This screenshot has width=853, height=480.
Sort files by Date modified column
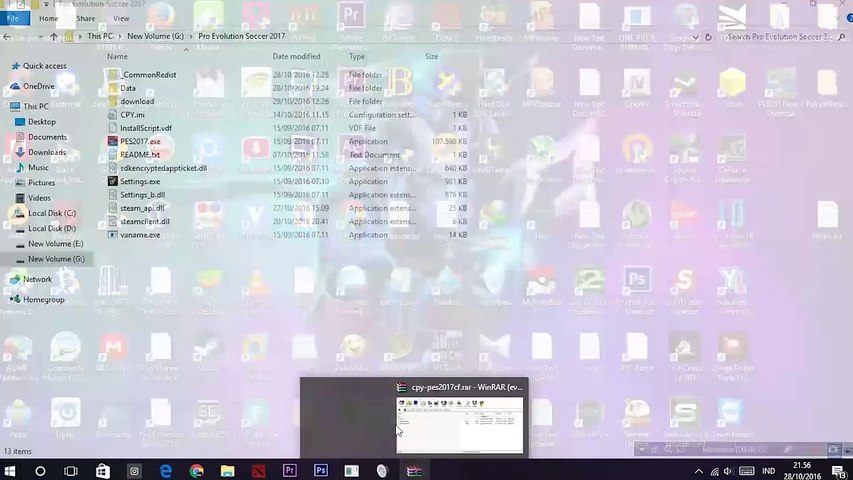point(296,56)
